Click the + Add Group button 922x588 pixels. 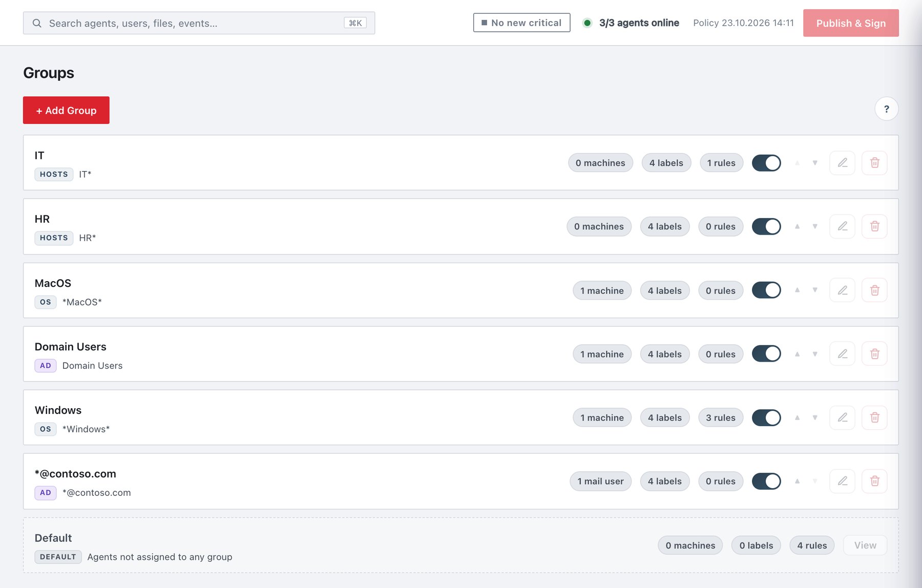coord(66,110)
